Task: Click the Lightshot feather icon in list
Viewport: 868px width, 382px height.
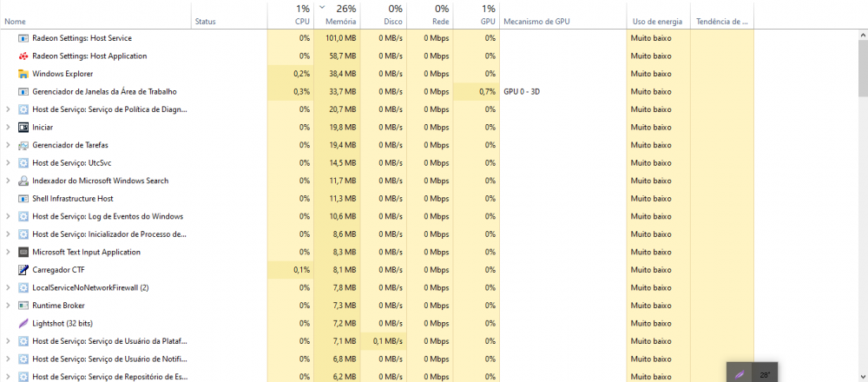Action: [x=23, y=323]
